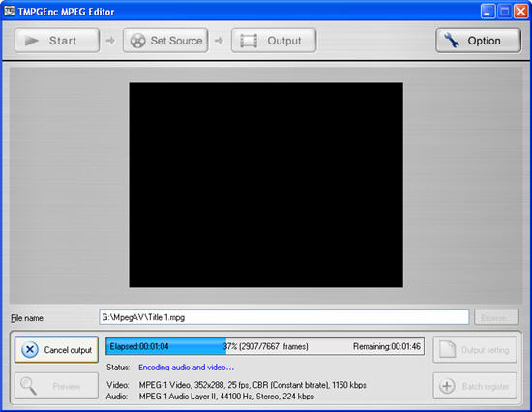Click the TMPGEnc title bar app icon
Viewport: 532px width, 412px height.
tap(9, 12)
